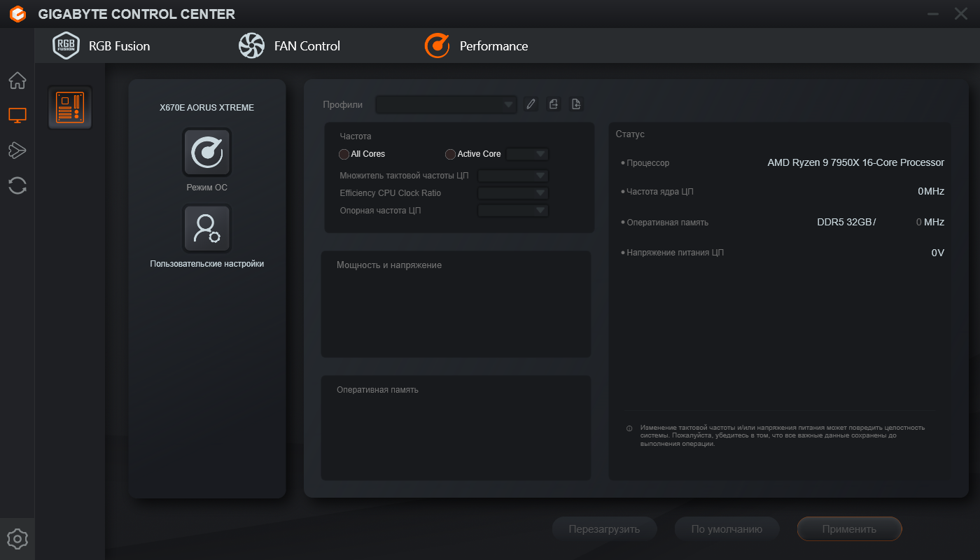Switch to the FAN Control tab
Screen dimensions: 980x560
click(x=289, y=46)
